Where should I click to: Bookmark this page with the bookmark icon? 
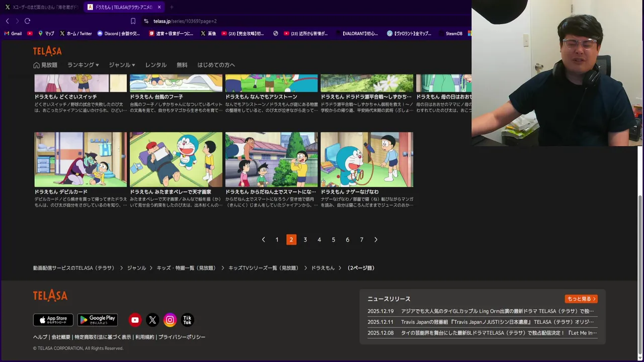point(133,21)
